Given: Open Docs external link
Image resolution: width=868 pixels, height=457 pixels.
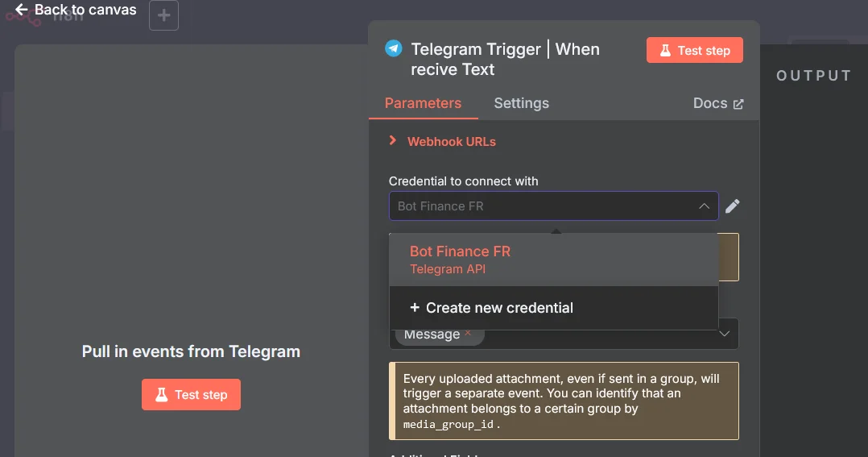Looking at the screenshot, I should click(x=718, y=103).
